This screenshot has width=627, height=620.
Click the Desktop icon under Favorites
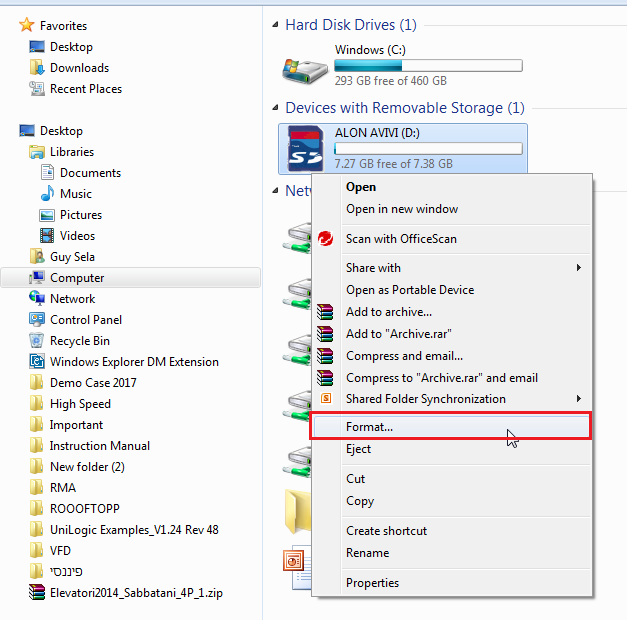pos(37,46)
